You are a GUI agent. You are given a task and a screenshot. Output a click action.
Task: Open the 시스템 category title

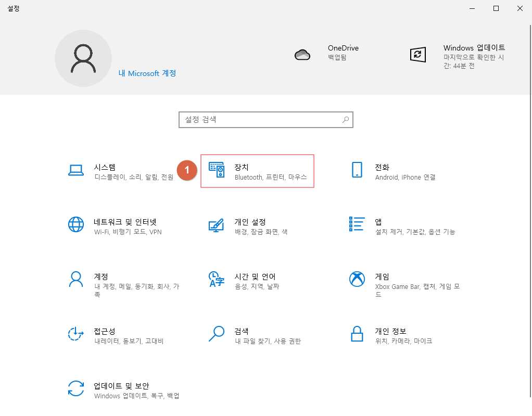tap(105, 167)
